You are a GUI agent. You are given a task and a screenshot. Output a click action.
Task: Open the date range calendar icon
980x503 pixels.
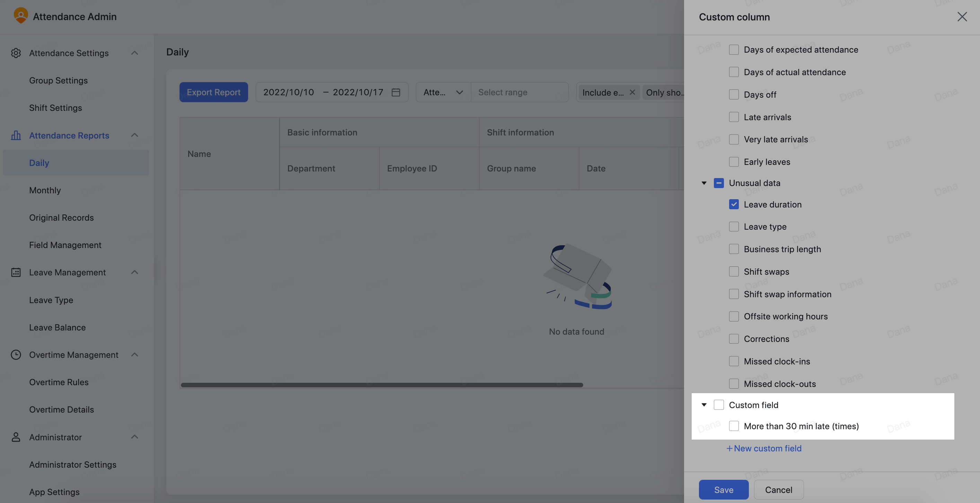click(396, 92)
